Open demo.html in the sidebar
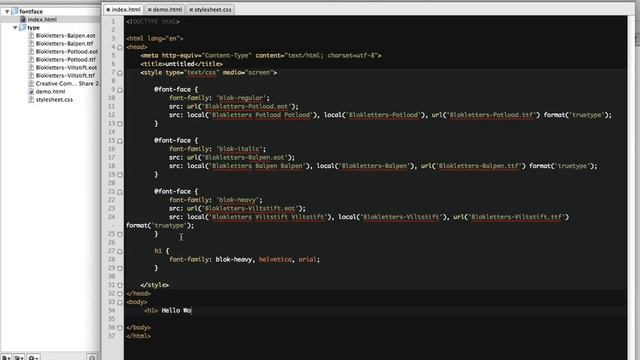The height and width of the screenshot is (360, 640). pyautogui.click(x=50, y=91)
